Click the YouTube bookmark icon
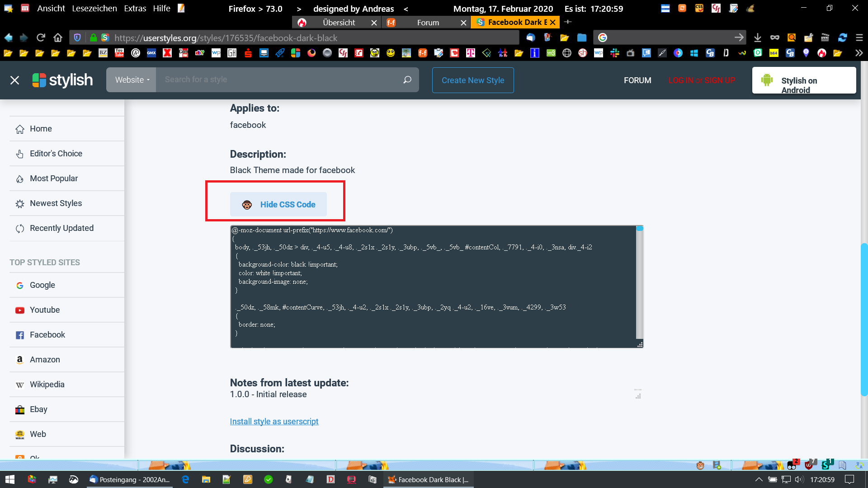 [x=119, y=53]
